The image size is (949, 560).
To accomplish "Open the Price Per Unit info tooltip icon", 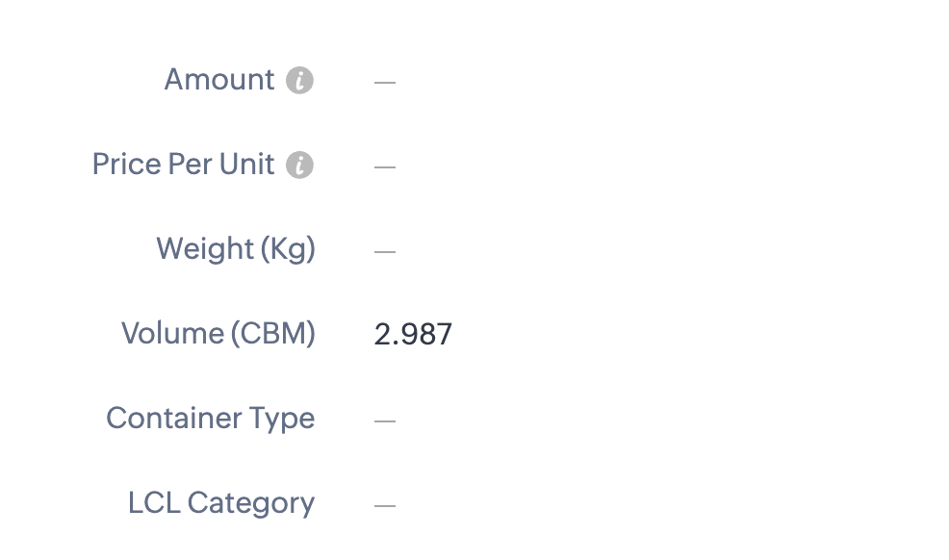I will 299,165.
